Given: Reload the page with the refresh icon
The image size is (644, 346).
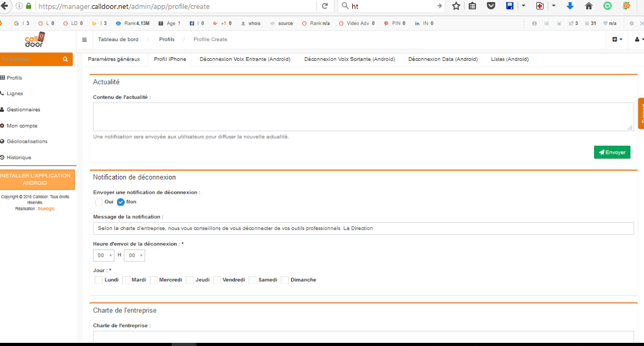Looking at the screenshot, I should (325, 6).
